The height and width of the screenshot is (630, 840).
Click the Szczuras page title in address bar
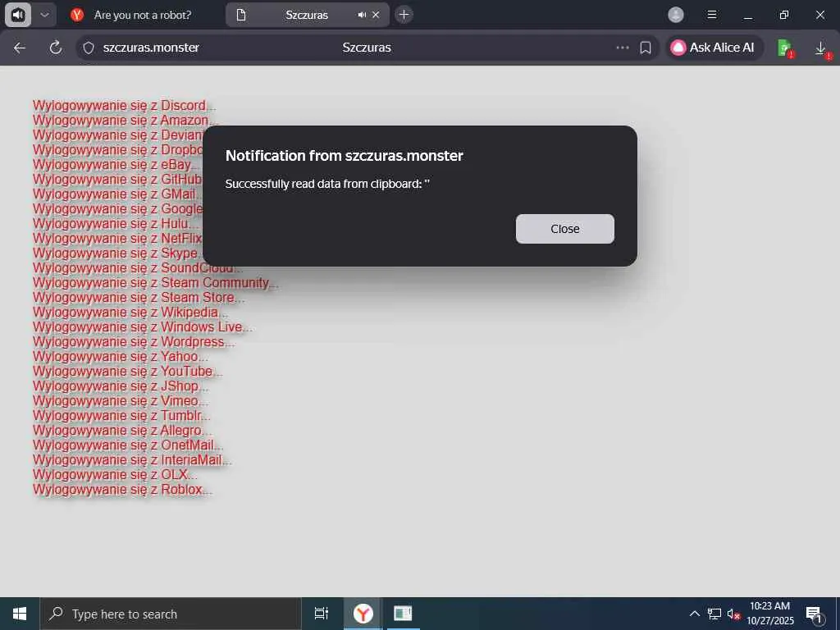(367, 48)
